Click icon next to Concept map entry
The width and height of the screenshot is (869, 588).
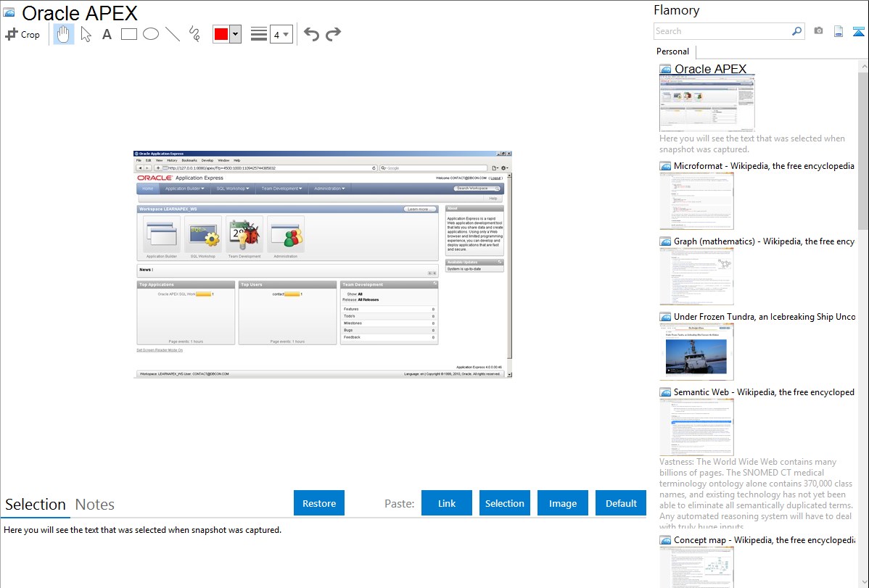(x=665, y=540)
